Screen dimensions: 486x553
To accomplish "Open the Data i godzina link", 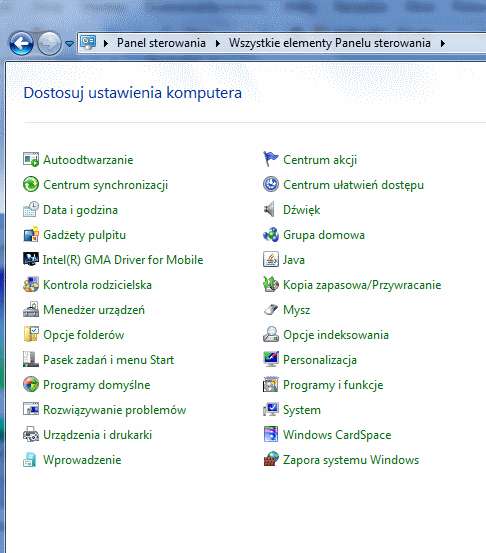I will (x=80, y=210).
